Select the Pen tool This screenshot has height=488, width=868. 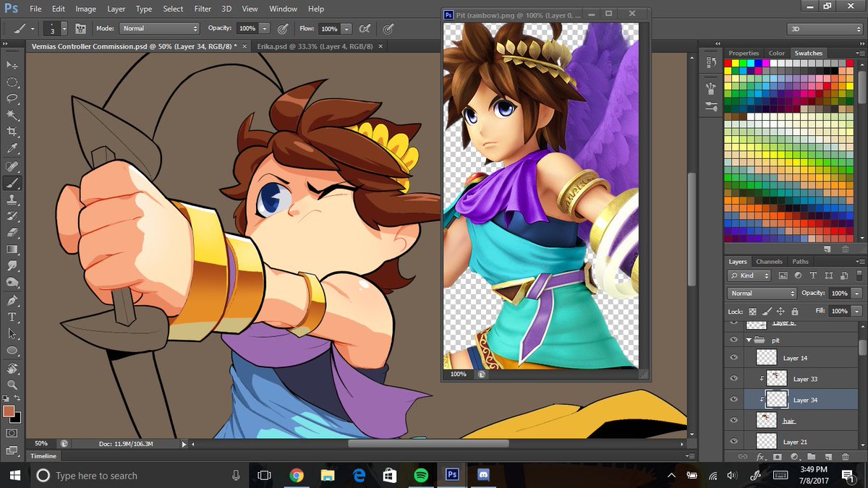[x=12, y=301]
